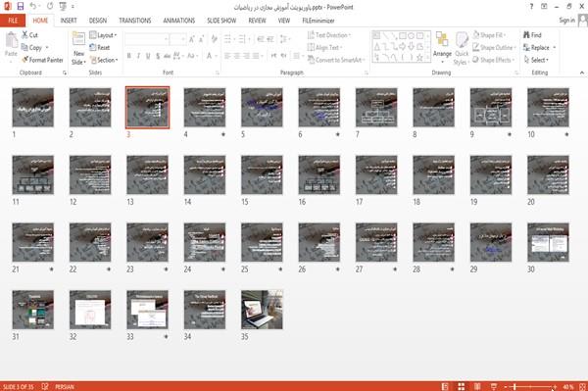Open Shape Effects dropdown

(494, 60)
